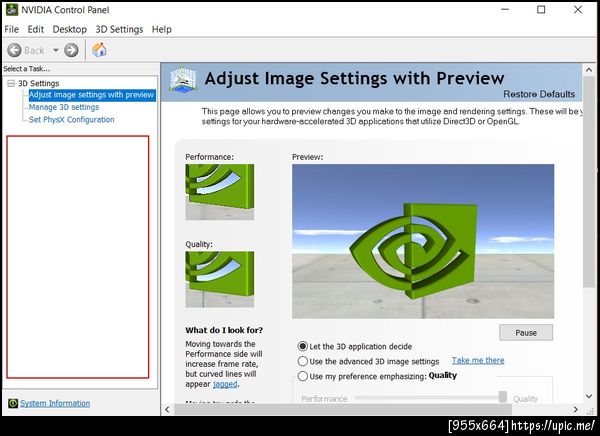
Task: Follow the Take me there link
Action: coord(478,360)
